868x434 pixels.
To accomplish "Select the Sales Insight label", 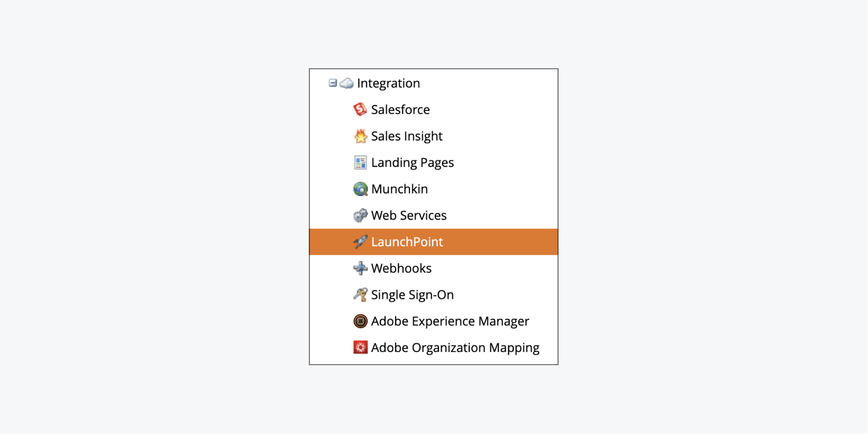I will tap(407, 136).
